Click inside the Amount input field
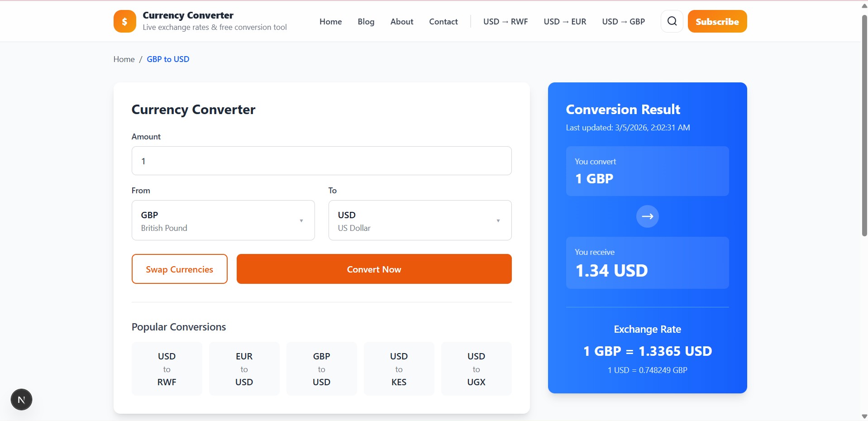 pyautogui.click(x=321, y=161)
